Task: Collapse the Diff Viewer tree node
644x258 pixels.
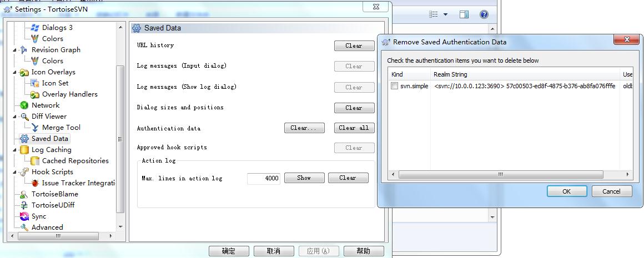Action: 15,117
